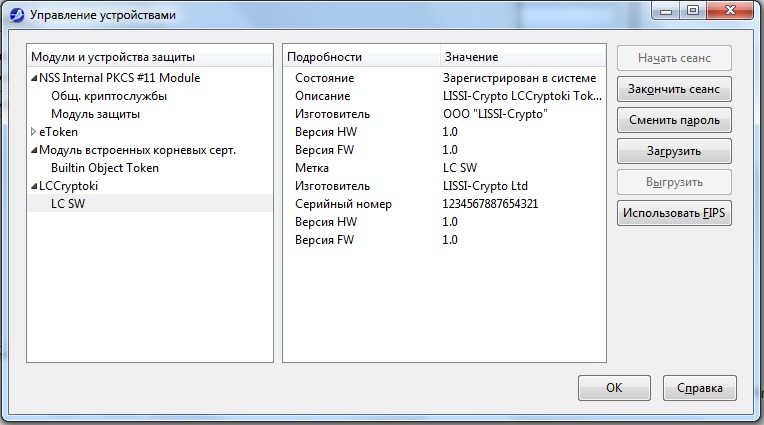Screen dimensions: 764x425
Task: Collapse the NSS Internal PKCS #11 Module node
Action: pos(34,78)
